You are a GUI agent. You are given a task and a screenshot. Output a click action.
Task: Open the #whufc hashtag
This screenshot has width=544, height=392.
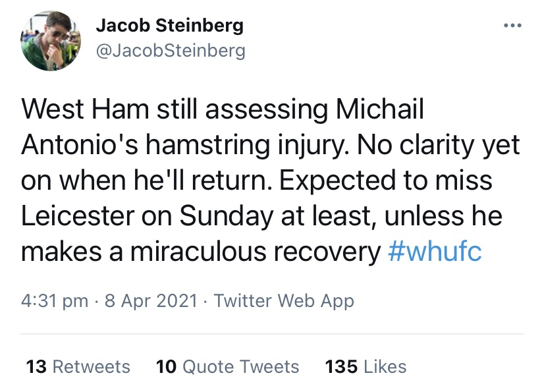tap(435, 251)
